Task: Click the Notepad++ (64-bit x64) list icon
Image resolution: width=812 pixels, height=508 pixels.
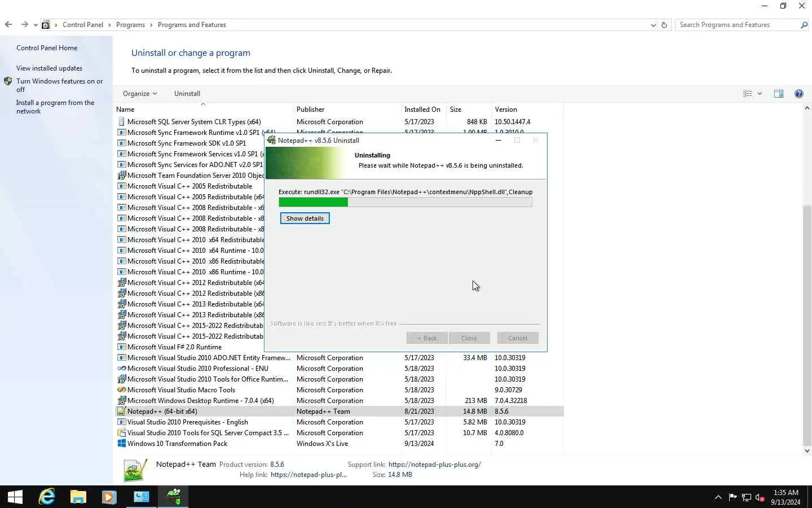Action: (x=121, y=411)
